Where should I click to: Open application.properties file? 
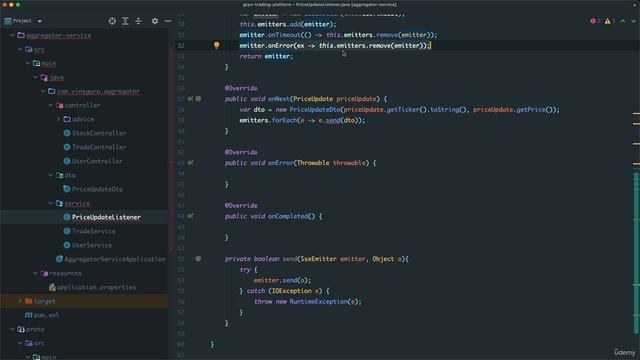(96, 287)
